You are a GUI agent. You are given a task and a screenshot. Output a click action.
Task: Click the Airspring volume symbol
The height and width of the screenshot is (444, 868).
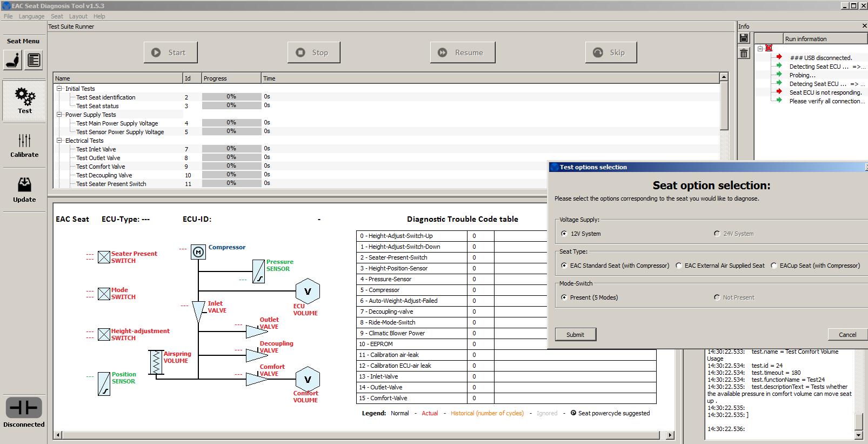tap(156, 362)
